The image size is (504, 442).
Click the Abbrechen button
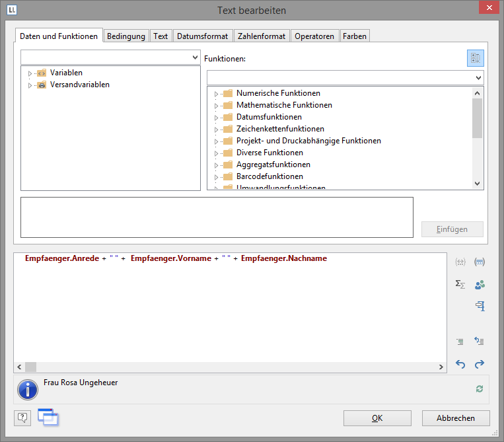pos(456,418)
